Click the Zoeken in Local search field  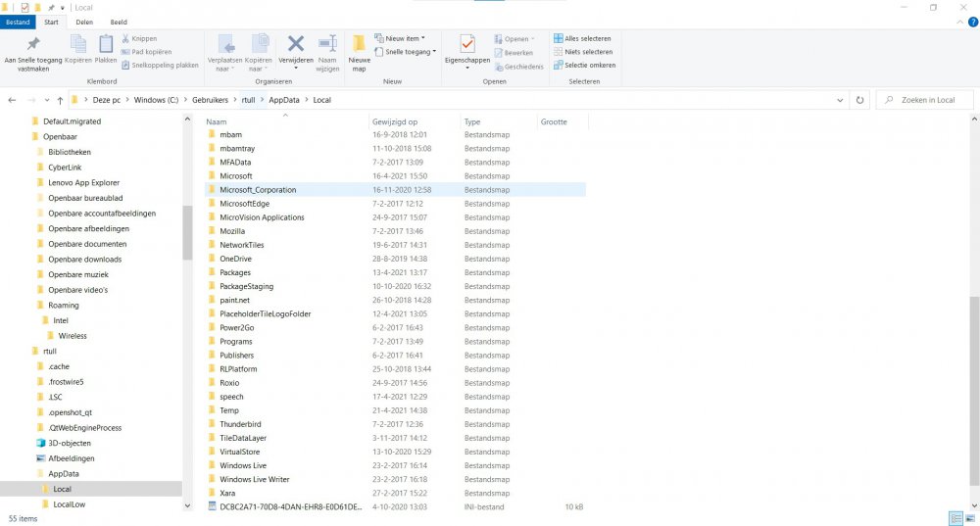(x=926, y=100)
